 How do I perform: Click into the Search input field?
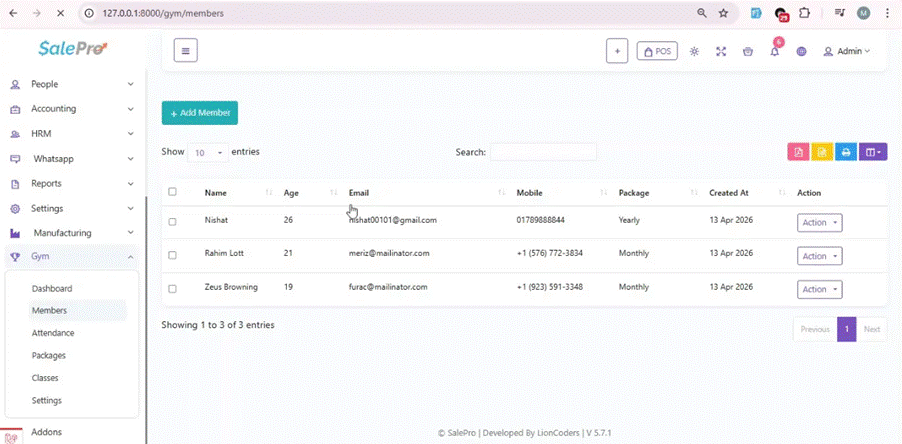click(x=543, y=152)
